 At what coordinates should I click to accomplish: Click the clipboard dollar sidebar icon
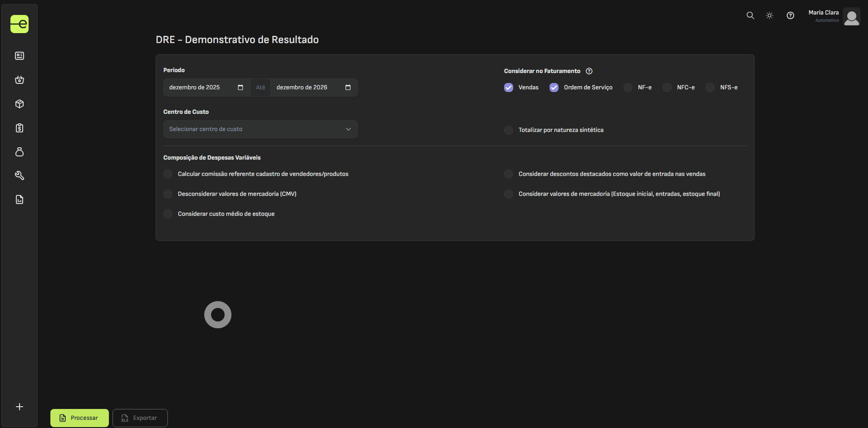pyautogui.click(x=20, y=128)
